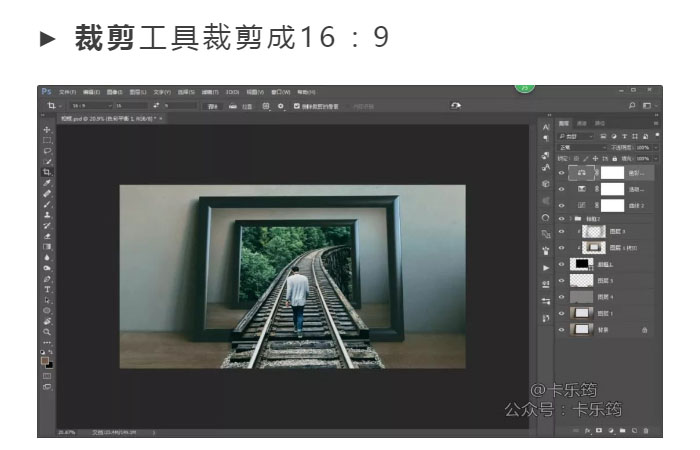
Task: Open the 文件(F) menu
Action: coord(67,92)
